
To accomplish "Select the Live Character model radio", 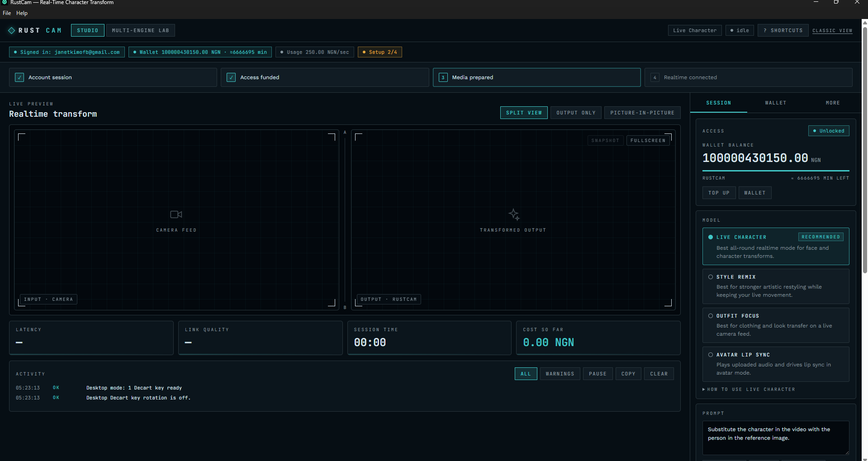I will tap(710, 237).
